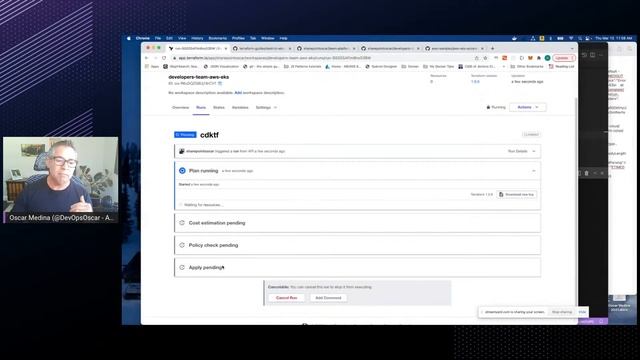Click the blue Planning status badge
640x360 pixels.
coord(185,135)
